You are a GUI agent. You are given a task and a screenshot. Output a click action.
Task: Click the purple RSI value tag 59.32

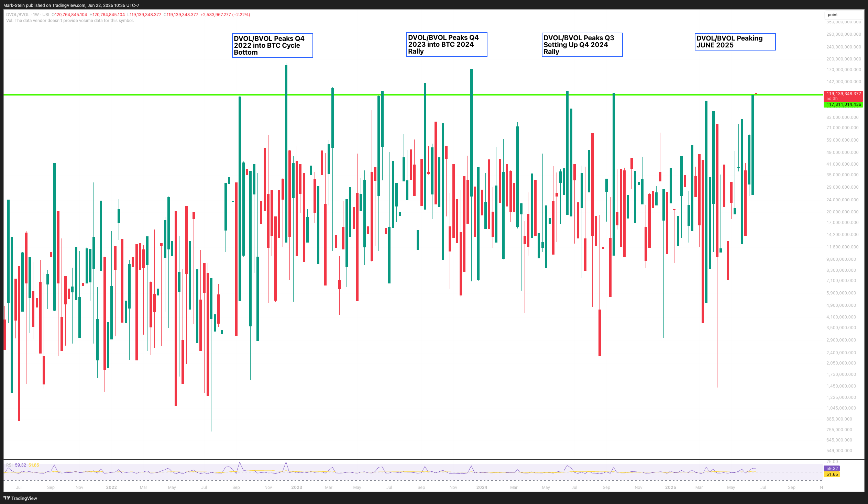click(x=832, y=469)
